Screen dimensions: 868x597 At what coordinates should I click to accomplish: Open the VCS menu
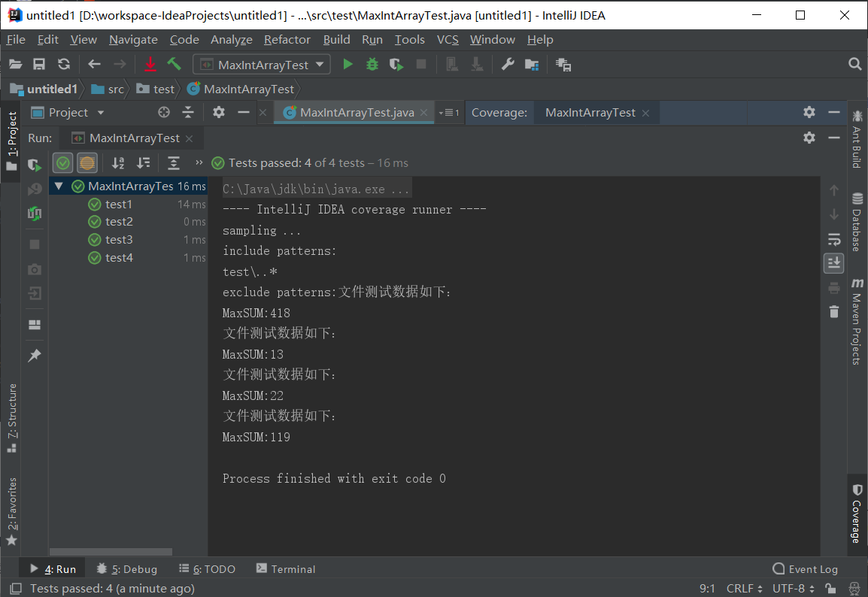[x=448, y=39]
